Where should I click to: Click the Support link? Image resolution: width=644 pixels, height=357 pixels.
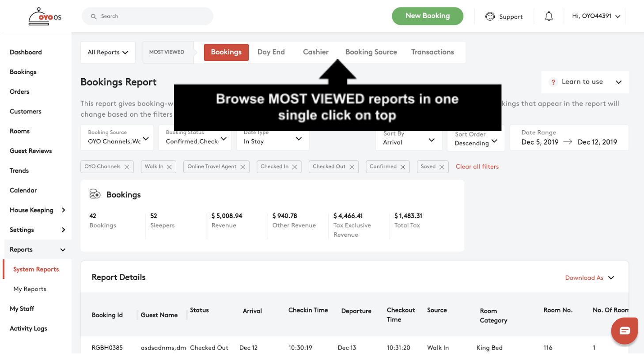[x=511, y=17]
